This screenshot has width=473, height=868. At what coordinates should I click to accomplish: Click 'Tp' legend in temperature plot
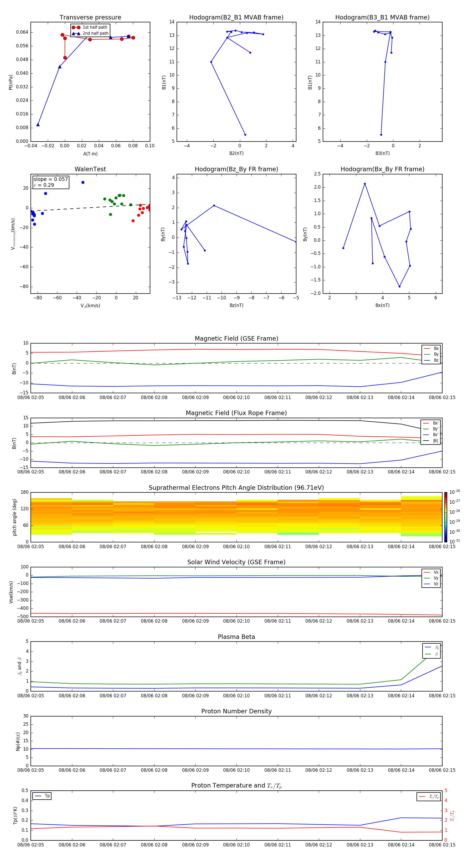tap(47, 796)
